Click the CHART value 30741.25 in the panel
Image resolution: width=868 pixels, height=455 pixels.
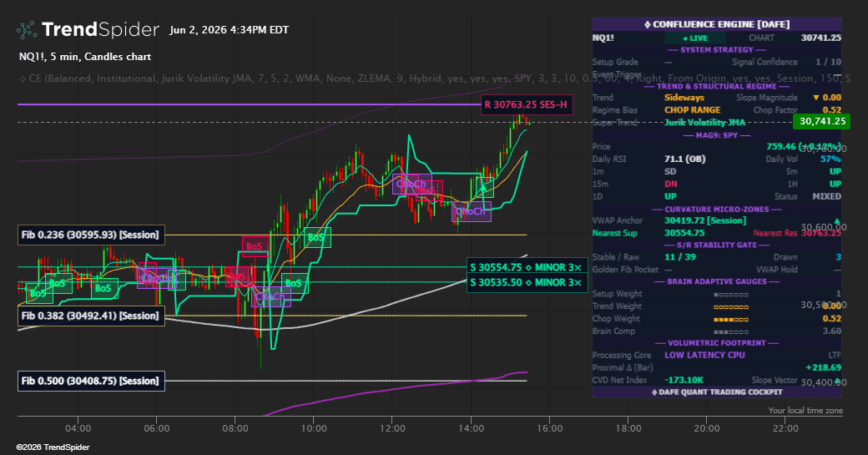click(821, 38)
